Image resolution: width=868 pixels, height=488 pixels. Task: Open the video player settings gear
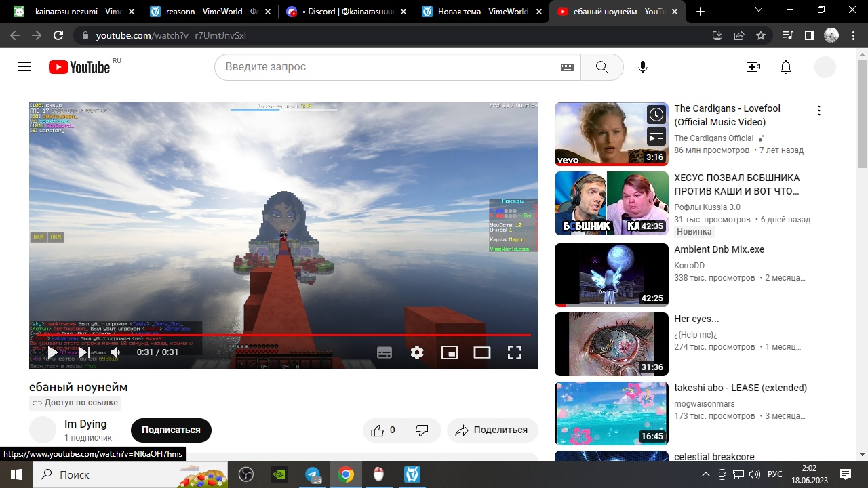(x=417, y=352)
